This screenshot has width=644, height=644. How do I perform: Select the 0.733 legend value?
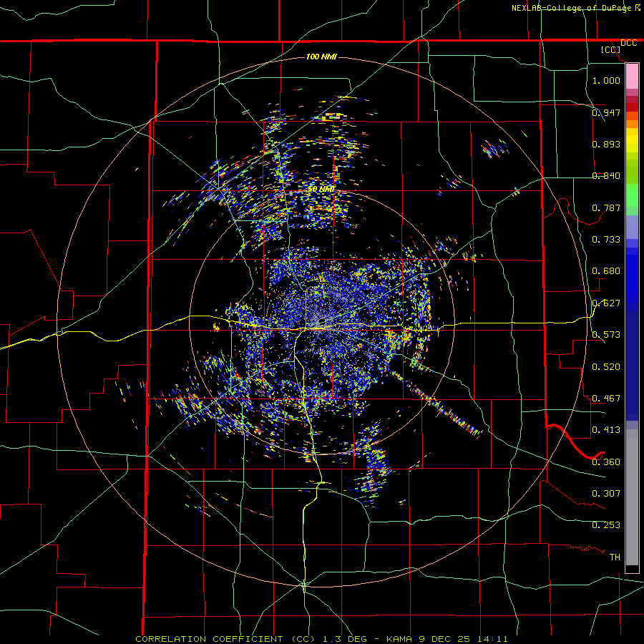point(606,240)
